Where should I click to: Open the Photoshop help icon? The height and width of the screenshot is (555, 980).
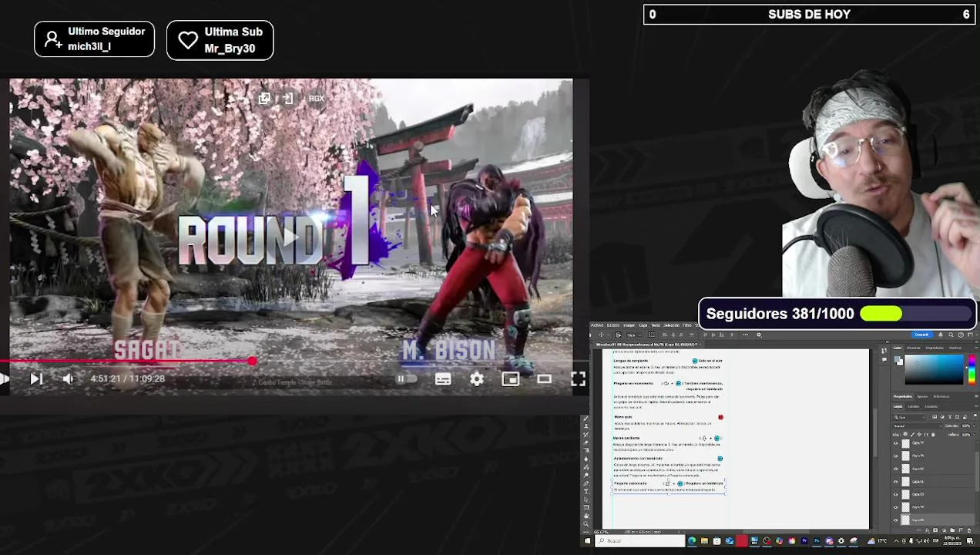point(961,335)
